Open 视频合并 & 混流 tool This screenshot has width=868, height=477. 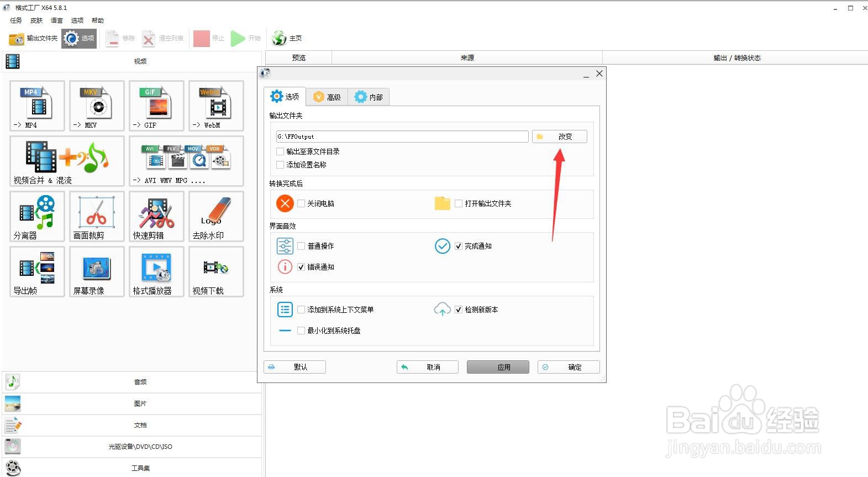point(67,161)
